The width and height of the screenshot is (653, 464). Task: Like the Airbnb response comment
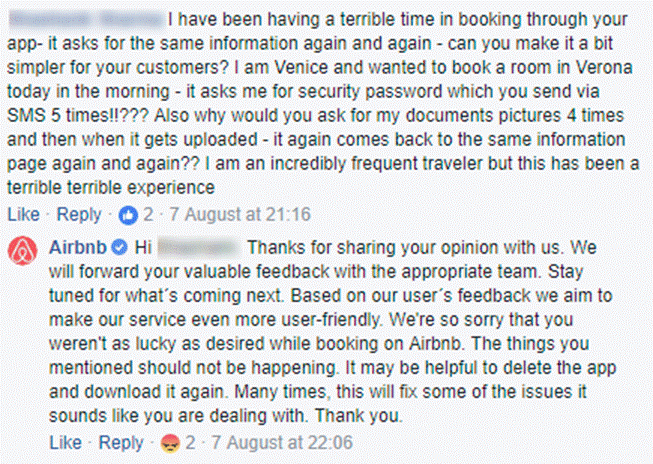click(x=64, y=443)
